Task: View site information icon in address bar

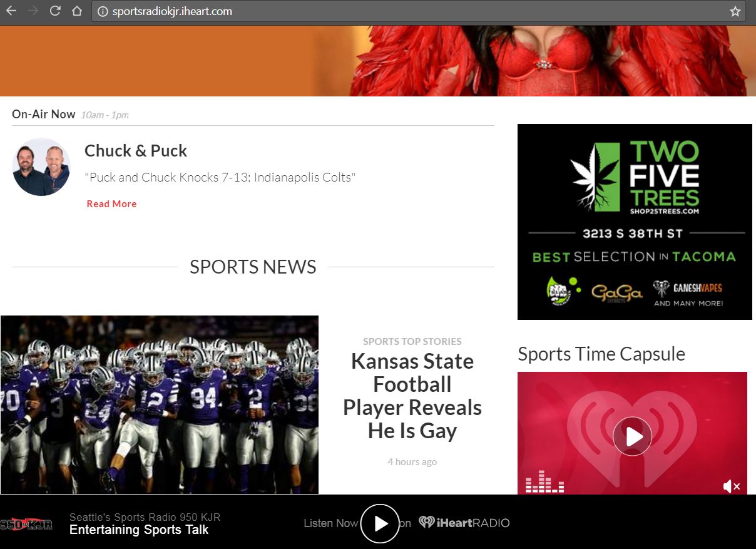Action: coord(103,11)
